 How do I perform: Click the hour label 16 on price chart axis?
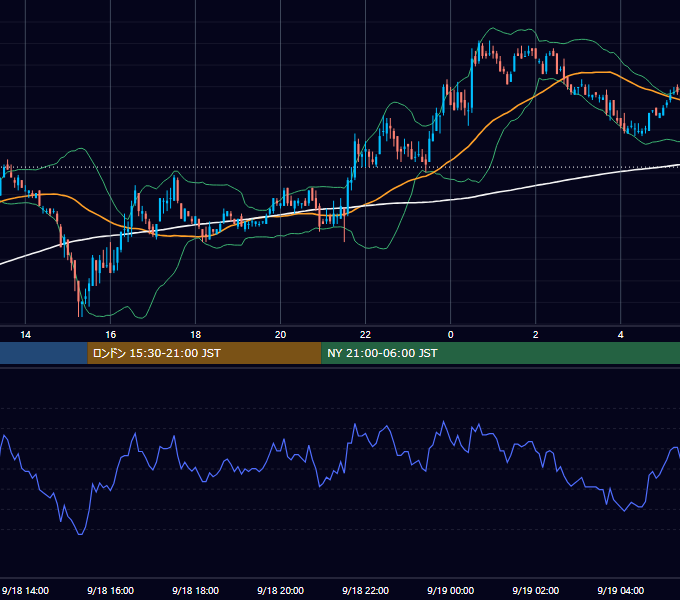[111, 335]
